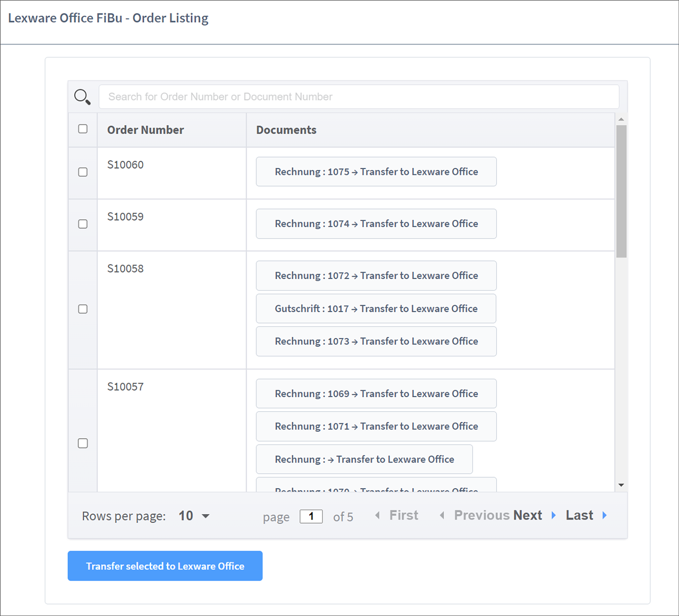Transfer Rechnung 1069 to Lexware Office
Viewport: 679px width, 616px height.
click(x=376, y=394)
